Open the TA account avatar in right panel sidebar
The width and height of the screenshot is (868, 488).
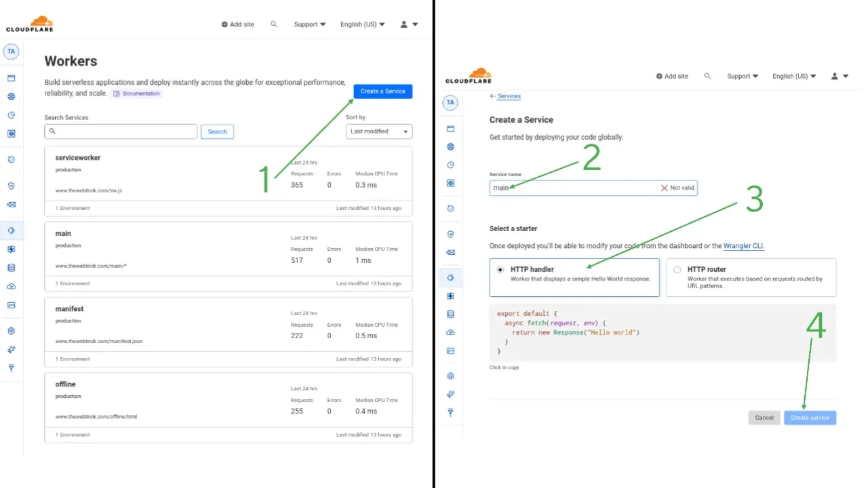450,102
